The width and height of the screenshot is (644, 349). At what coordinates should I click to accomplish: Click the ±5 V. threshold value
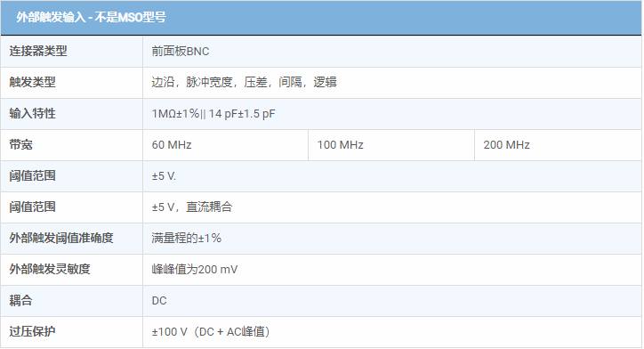(164, 176)
